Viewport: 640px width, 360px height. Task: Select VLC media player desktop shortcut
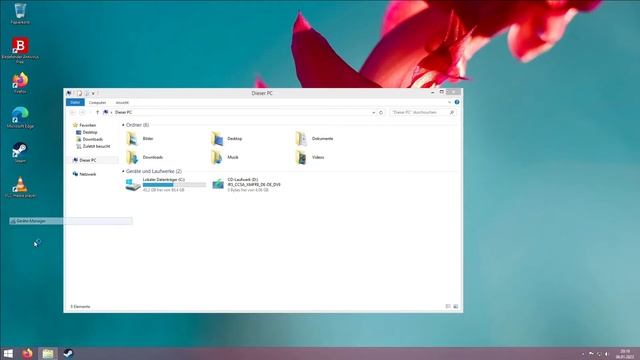pyautogui.click(x=20, y=187)
